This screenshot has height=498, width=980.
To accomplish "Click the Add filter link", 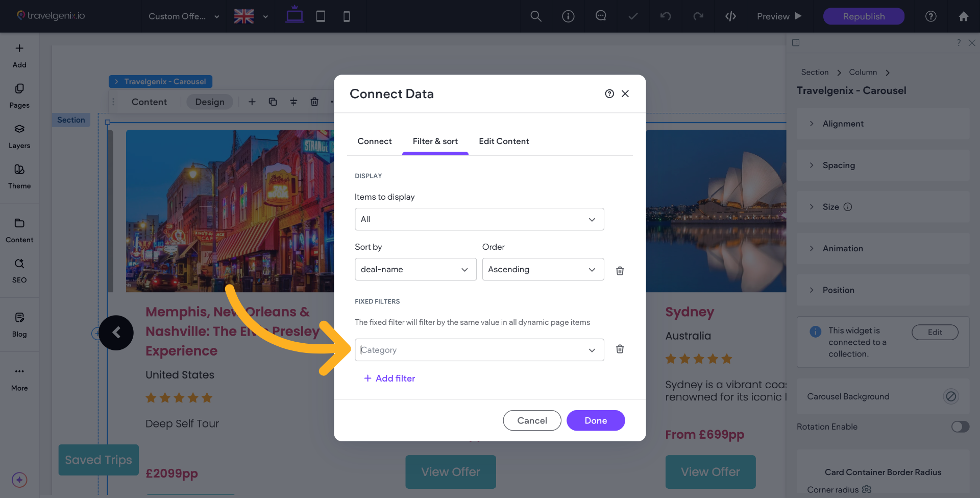I will [389, 378].
